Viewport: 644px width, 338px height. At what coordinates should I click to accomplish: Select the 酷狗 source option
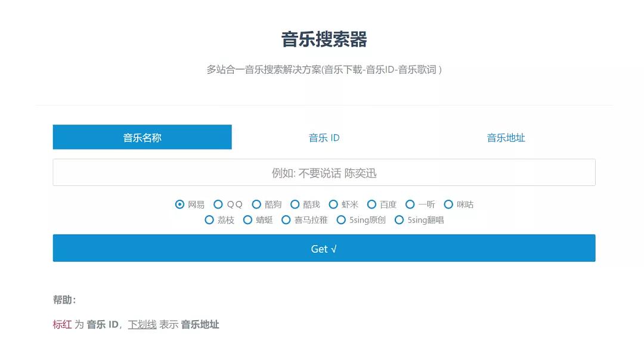(256, 204)
